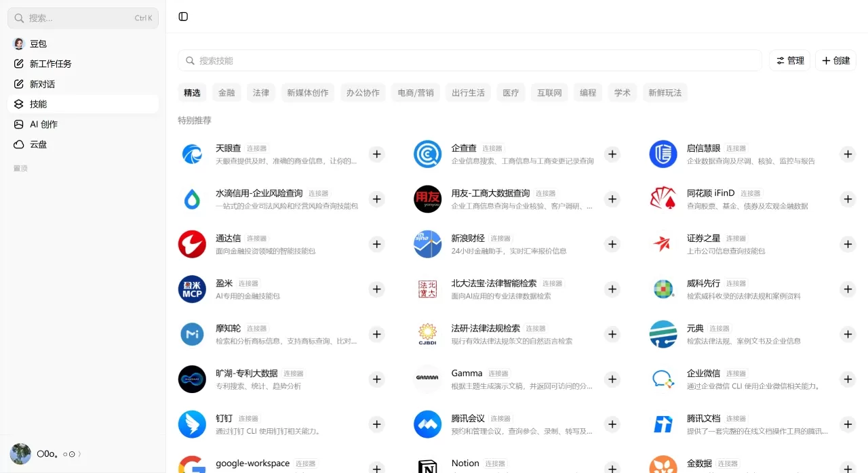Click the 旷湖-专利大数据 logo icon
This screenshot has height=473, width=868.
[x=192, y=379]
